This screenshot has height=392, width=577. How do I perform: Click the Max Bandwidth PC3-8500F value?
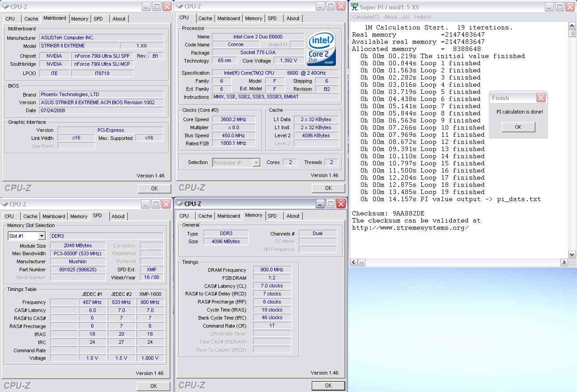point(78,254)
